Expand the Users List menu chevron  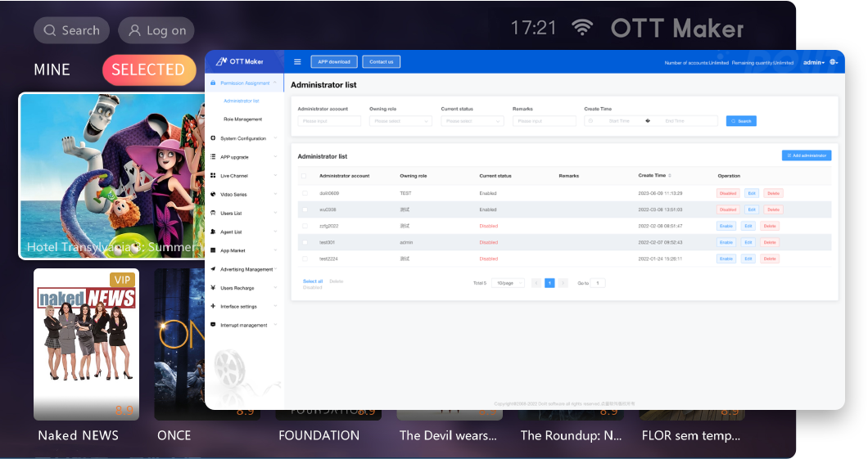[x=275, y=213]
